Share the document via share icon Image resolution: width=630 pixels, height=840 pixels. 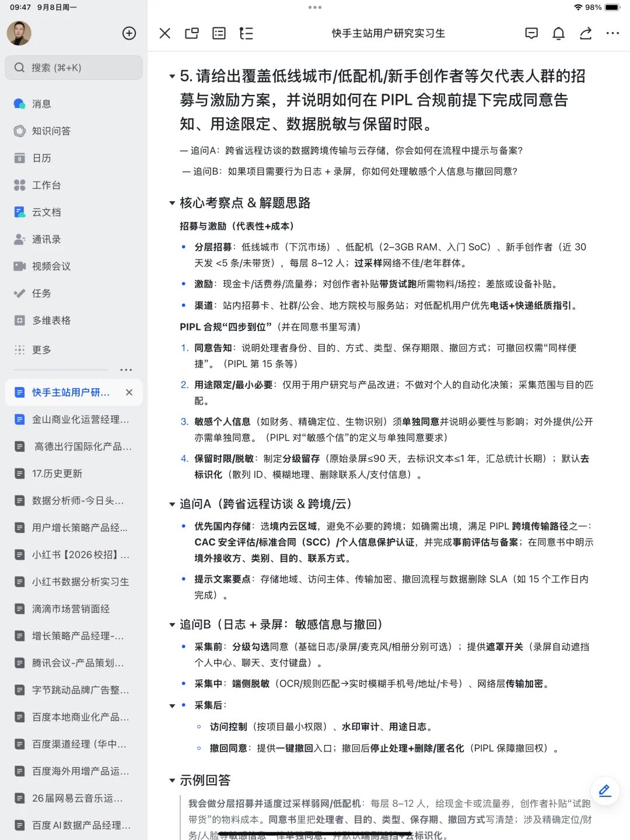coord(586,33)
